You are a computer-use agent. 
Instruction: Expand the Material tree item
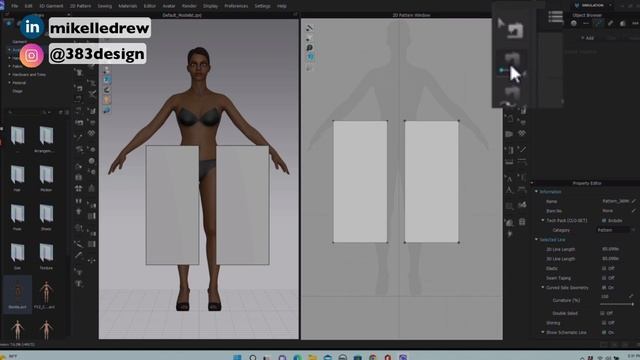(9, 83)
